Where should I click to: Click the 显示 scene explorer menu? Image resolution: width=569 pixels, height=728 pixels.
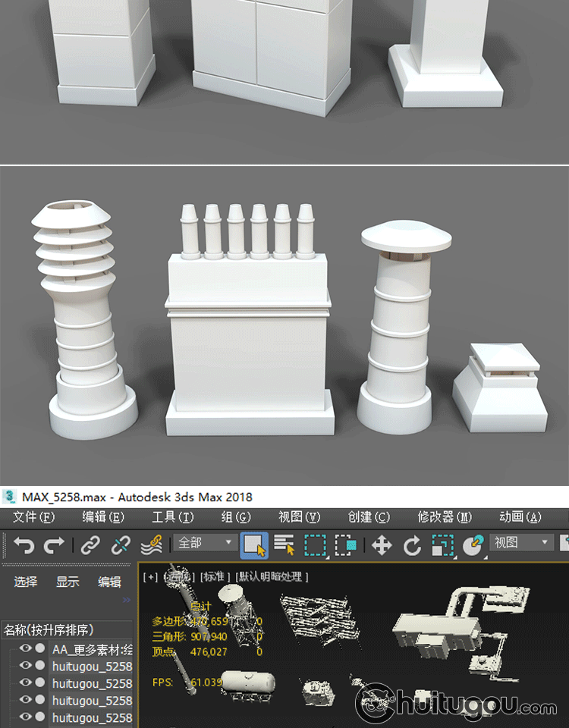click(x=68, y=582)
